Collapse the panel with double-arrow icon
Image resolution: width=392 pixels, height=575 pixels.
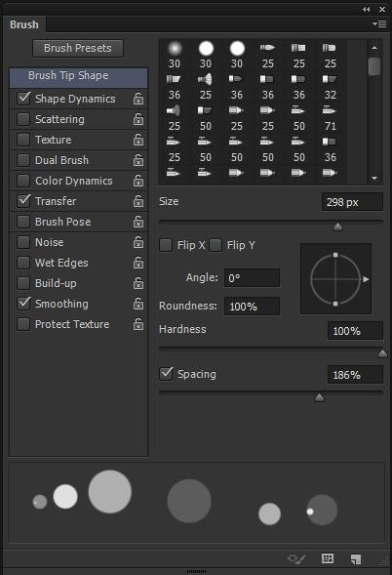tap(366, 9)
